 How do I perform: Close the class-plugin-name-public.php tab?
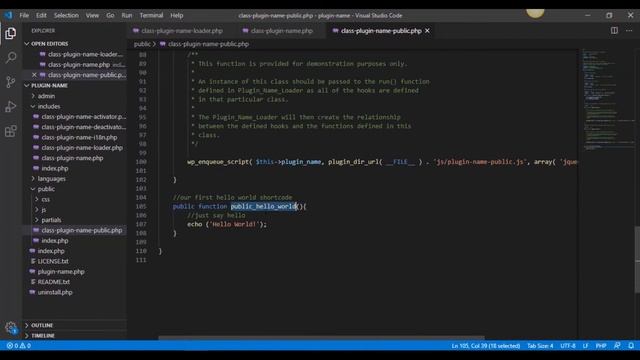427,31
